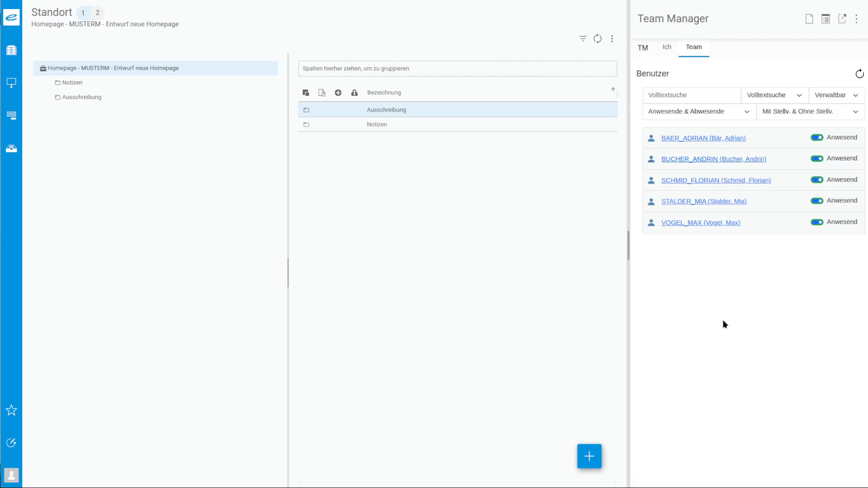Toggle Anwesend switch for SCHMID_FLORIAN

[817, 180]
